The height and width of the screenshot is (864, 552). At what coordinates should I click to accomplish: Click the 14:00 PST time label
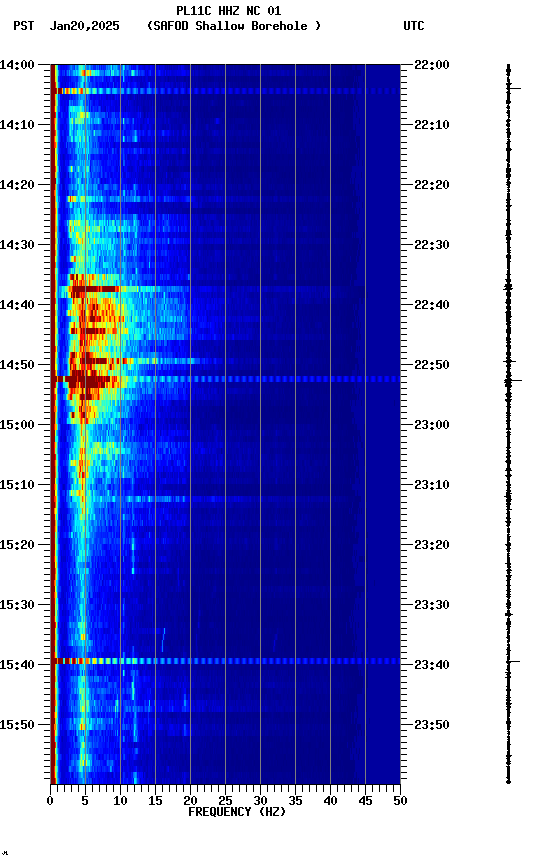[x=17, y=65]
